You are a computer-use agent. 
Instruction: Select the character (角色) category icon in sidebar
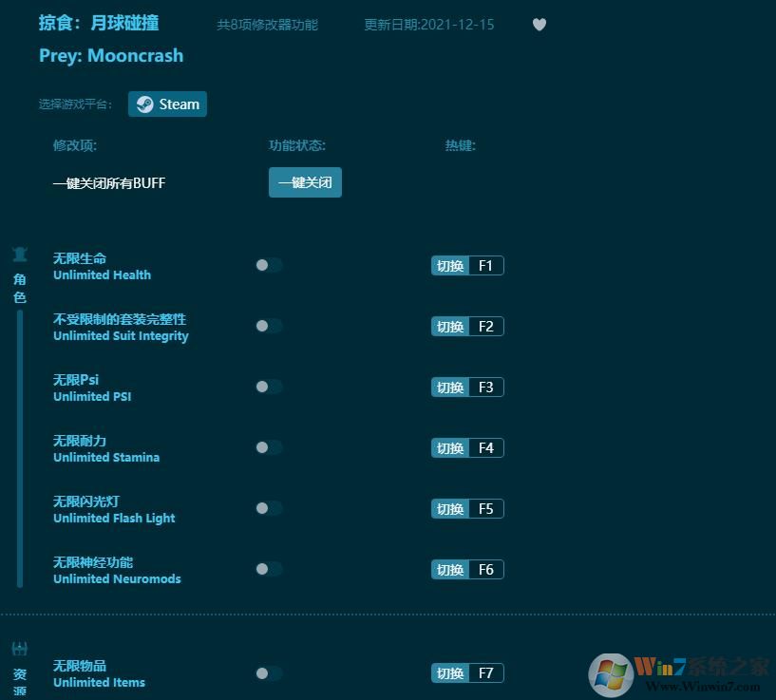point(20,255)
